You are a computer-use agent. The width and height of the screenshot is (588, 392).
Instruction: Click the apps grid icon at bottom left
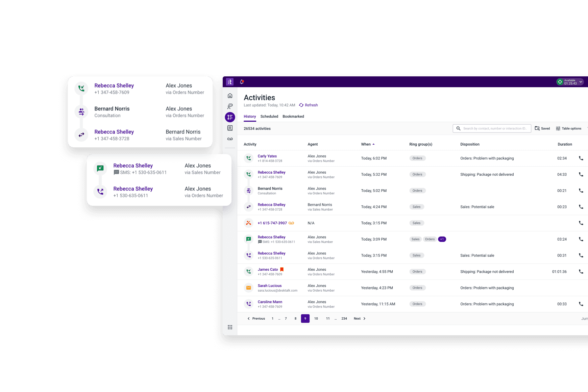230,327
